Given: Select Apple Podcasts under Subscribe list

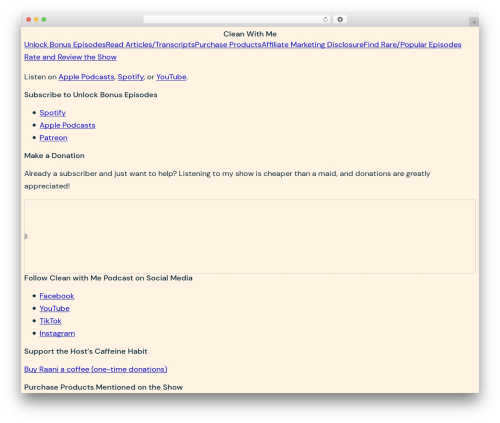Looking at the screenshot, I should (x=67, y=125).
